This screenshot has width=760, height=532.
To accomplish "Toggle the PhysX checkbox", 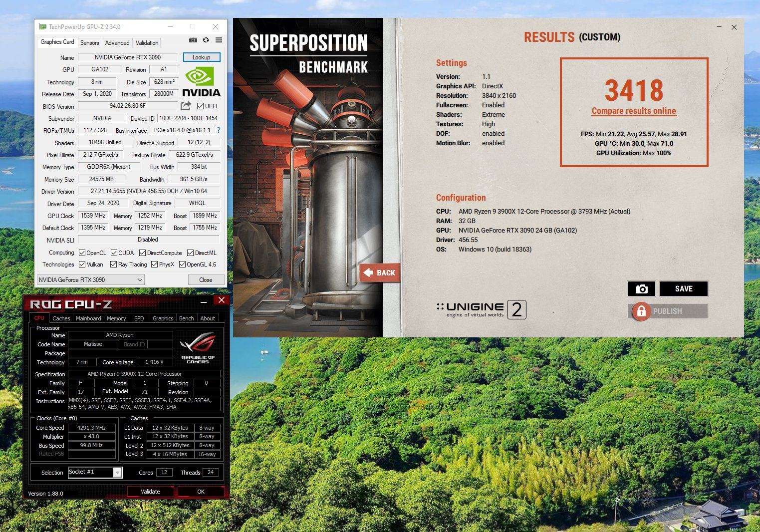I will [154, 264].
